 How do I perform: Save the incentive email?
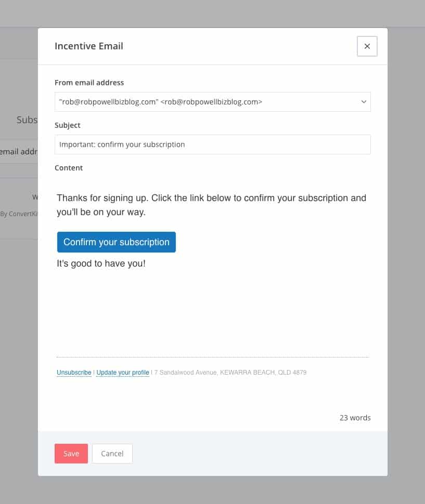pos(71,454)
